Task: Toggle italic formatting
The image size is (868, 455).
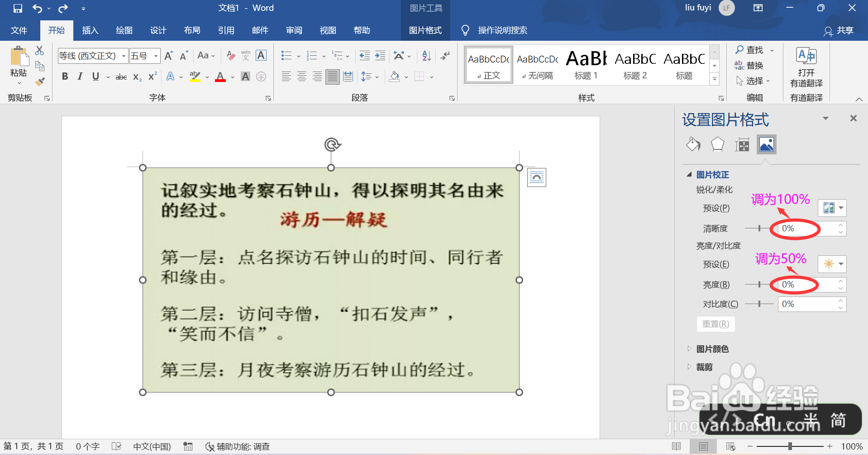Action: pyautogui.click(x=80, y=76)
